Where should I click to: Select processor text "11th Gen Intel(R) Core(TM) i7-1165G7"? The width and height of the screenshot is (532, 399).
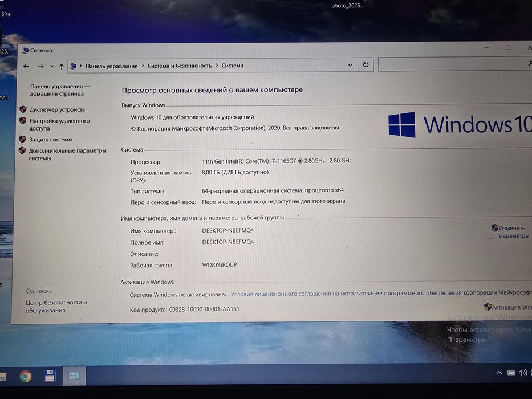(249, 161)
